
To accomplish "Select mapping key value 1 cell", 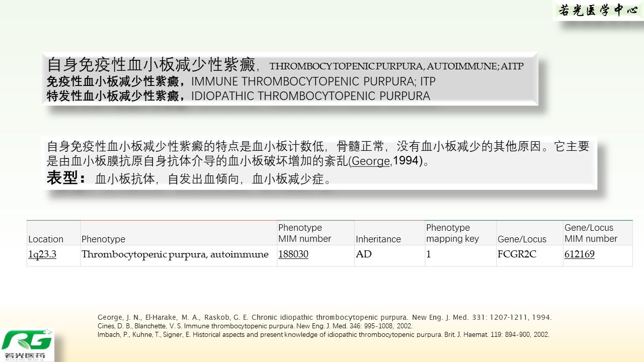I will coord(460,255).
